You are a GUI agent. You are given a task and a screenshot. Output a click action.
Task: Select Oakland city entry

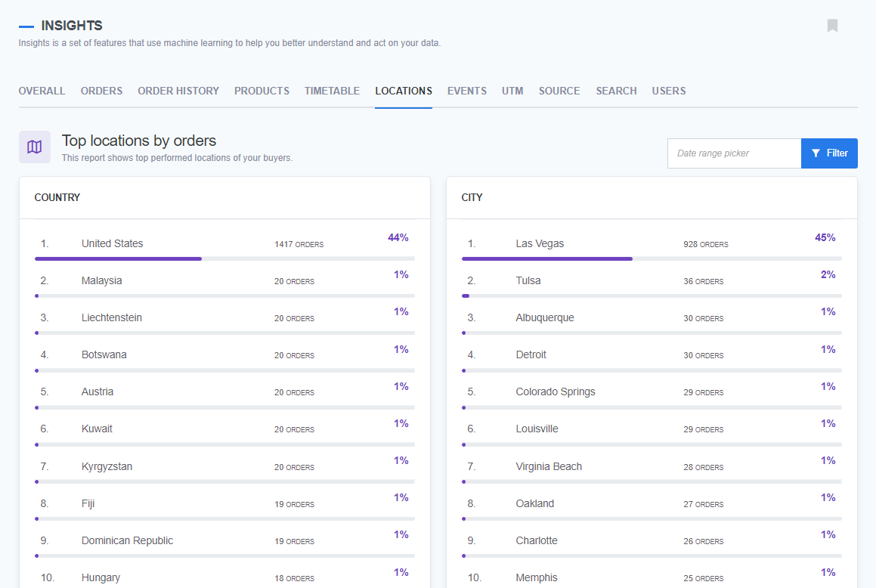(x=652, y=503)
